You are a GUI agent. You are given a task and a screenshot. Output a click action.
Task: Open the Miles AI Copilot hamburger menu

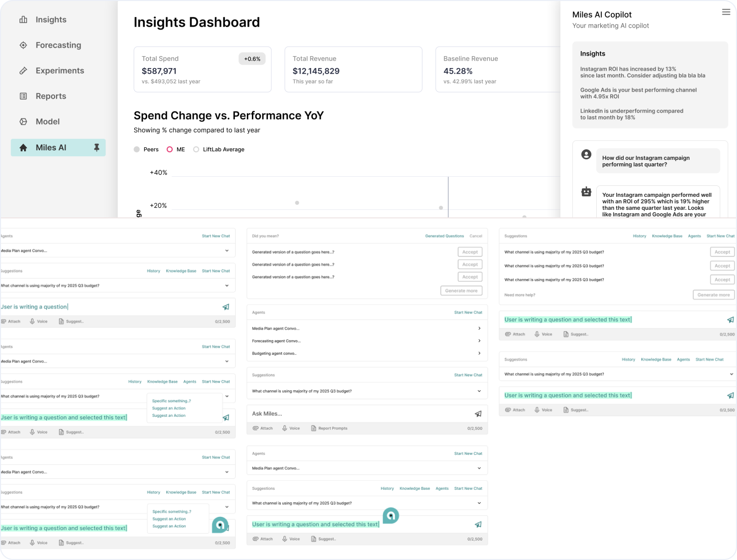tap(725, 12)
